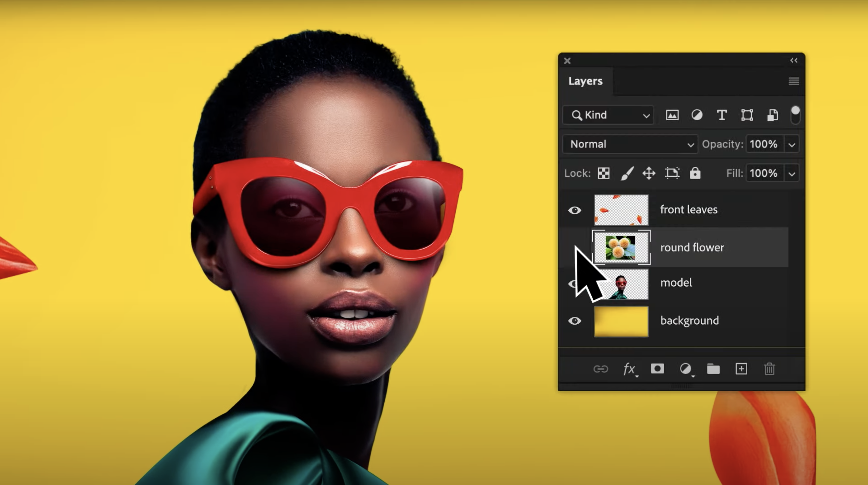Expand the Opacity slider arrow
Image resolution: width=868 pixels, height=485 pixels.
point(792,145)
